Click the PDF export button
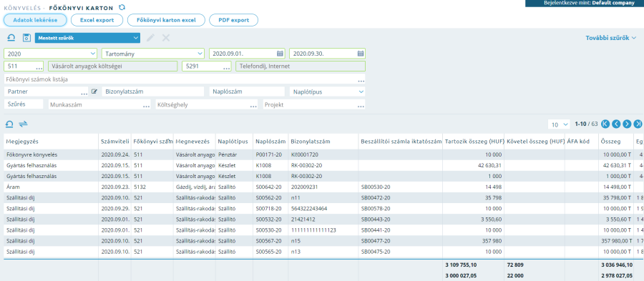The height and width of the screenshot is (281, 644). pyautogui.click(x=234, y=20)
